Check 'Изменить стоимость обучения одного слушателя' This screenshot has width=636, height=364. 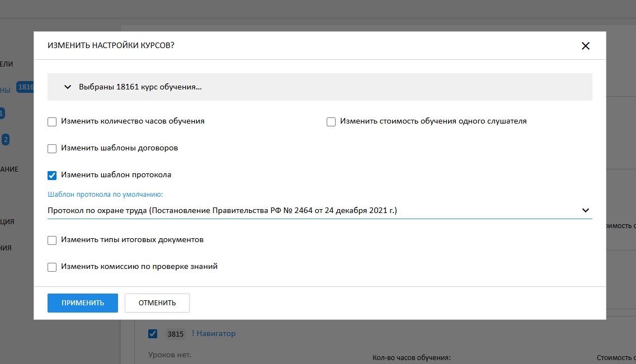click(331, 122)
